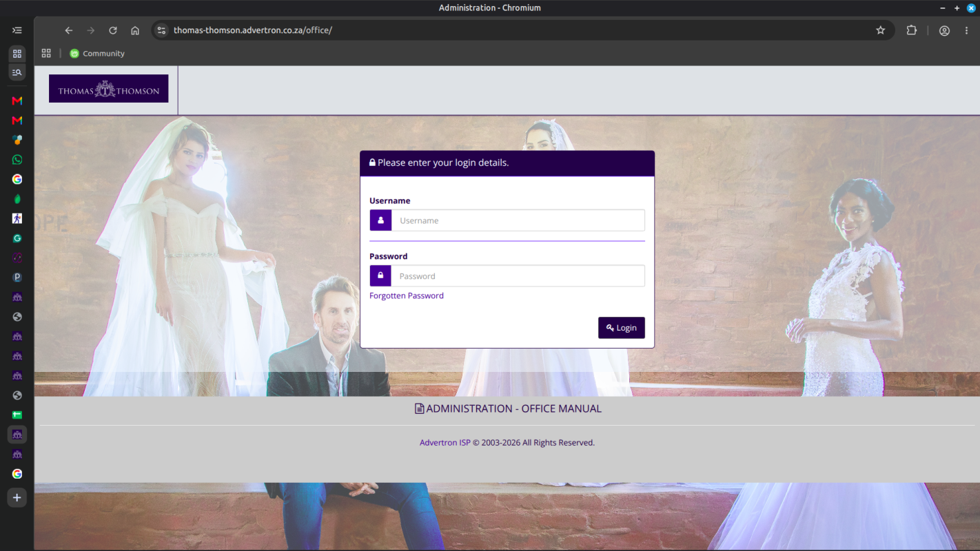Open the apps grid in bookmarks bar
The height and width of the screenshot is (551, 980).
coord(46,53)
